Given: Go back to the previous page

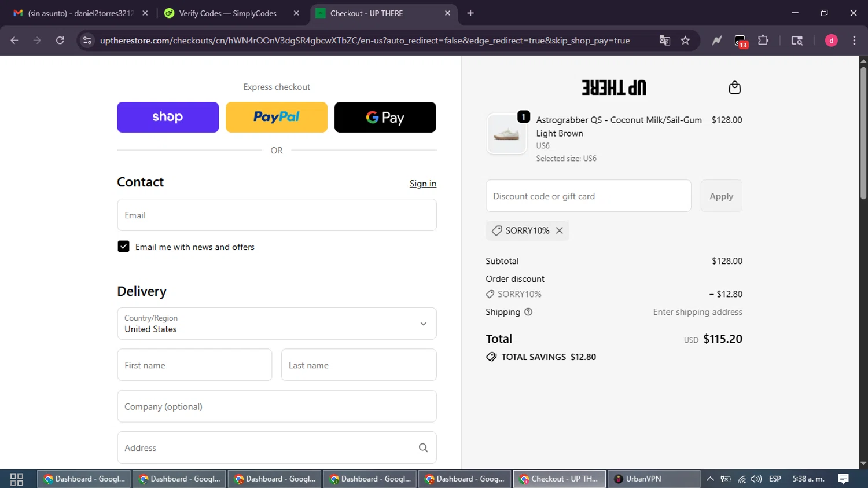Looking at the screenshot, I should coord(14,41).
